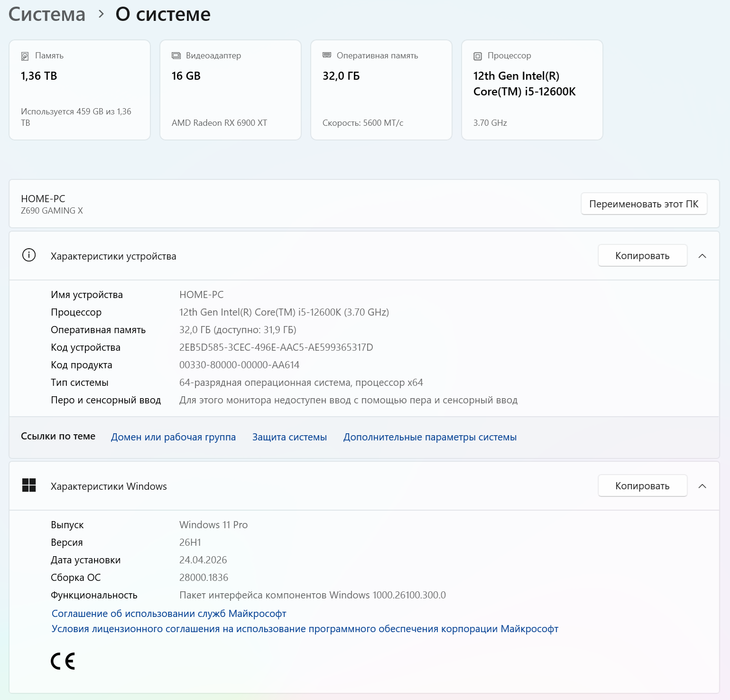Open the Защита системы link
The image size is (730, 700).
289,437
